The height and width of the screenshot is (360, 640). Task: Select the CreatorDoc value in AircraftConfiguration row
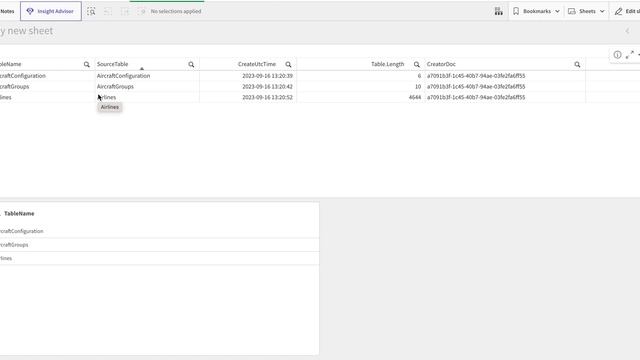(x=476, y=76)
